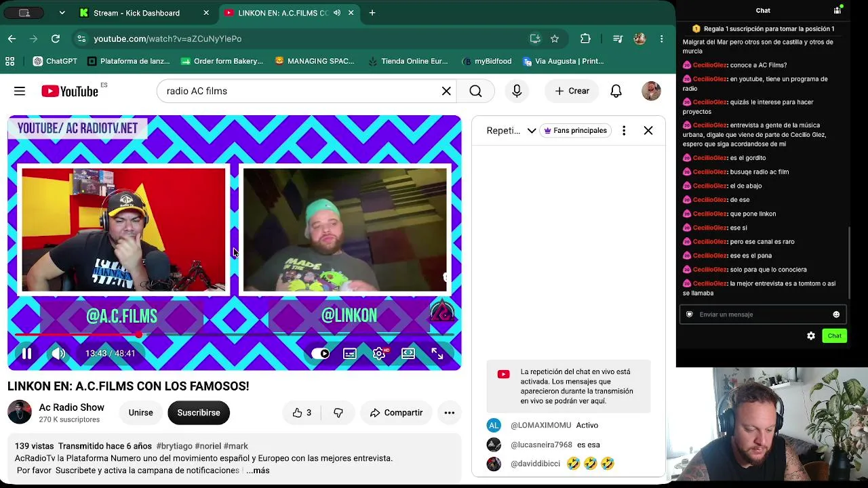Image resolution: width=868 pixels, height=488 pixels.
Task: Install the app from address bar icon
Action: [x=535, y=39]
